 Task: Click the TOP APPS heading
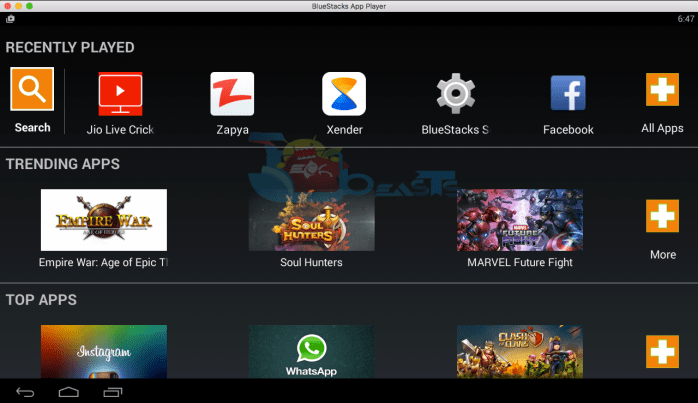tap(41, 300)
